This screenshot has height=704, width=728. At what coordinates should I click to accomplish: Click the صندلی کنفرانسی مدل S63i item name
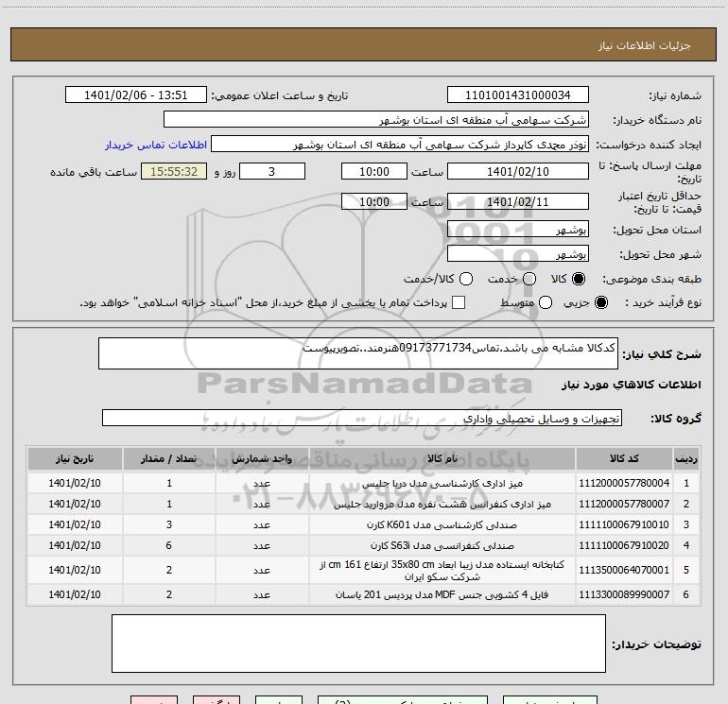pos(442,546)
